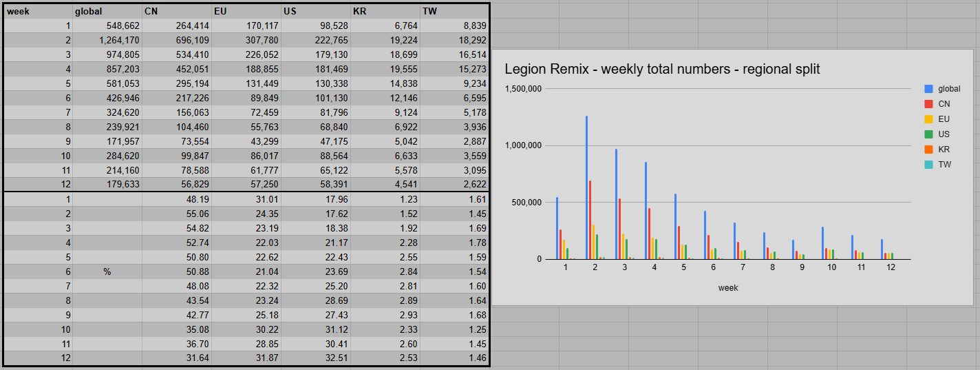The width and height of the screenshot is (980, 370).
Task: Select the "TW" table header cell
Action: point(454,11)
